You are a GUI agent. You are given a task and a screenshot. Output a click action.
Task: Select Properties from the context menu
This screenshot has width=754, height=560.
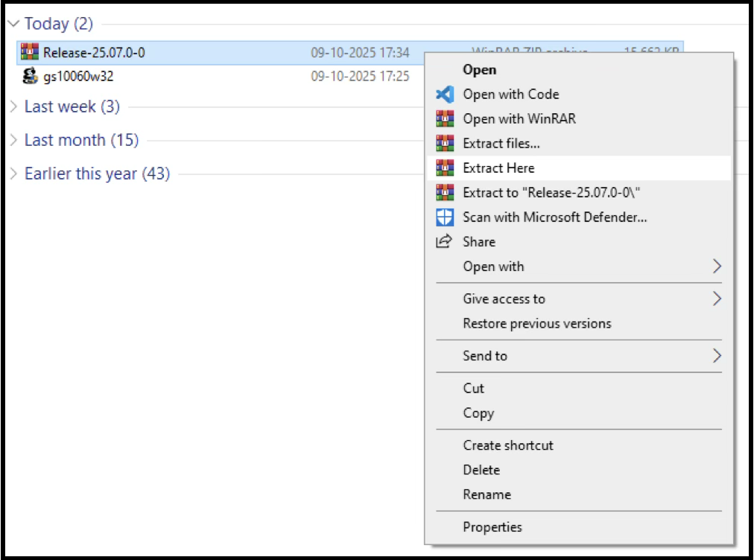(492, 527)
